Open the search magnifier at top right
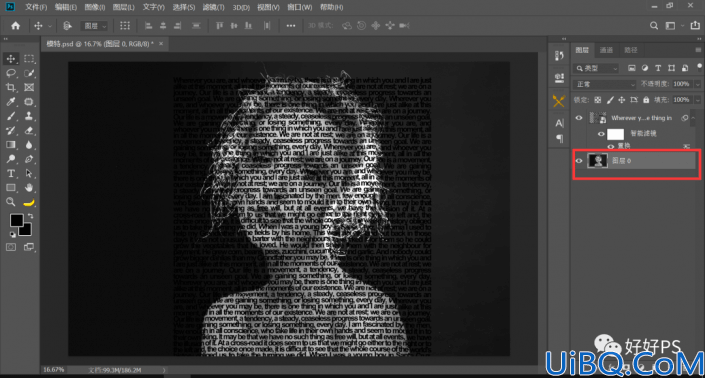705x378 pixels. pos(654,26)
